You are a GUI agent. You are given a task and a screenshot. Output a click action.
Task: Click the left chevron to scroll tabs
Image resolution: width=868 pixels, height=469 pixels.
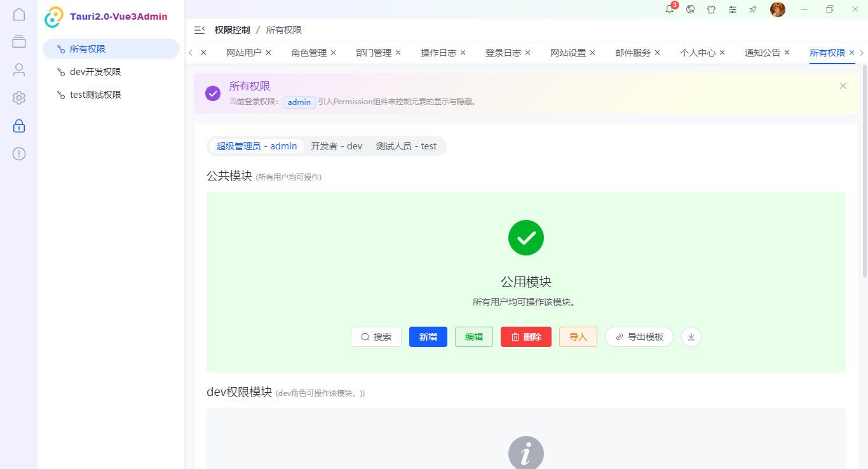tap(189, 53)
